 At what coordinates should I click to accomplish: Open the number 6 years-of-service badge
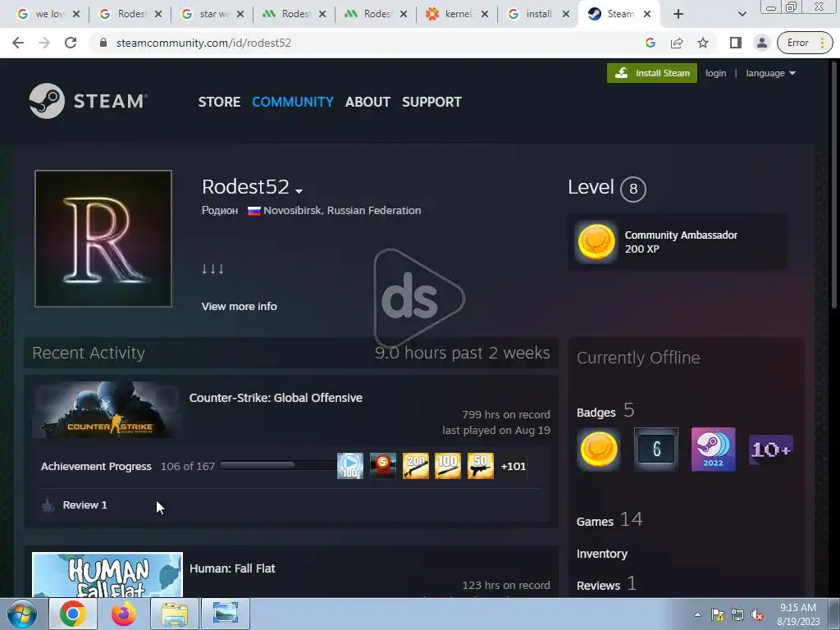[656, 449]
